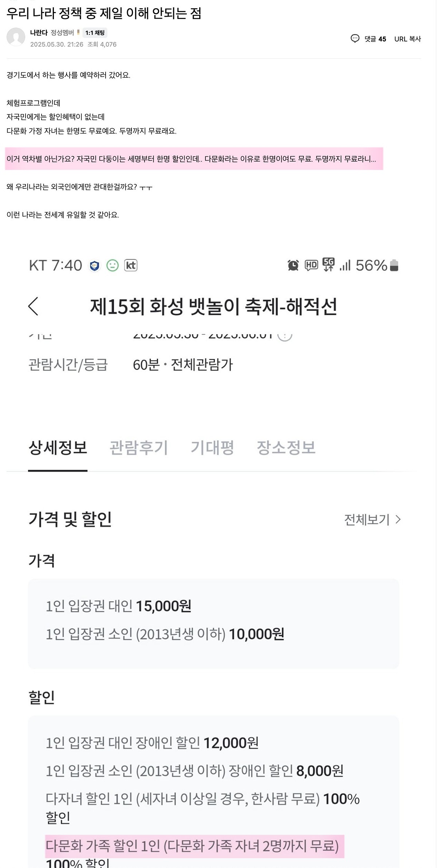The width and height of the screenshot is (437, 868).
Task: Open the 기대평 tab
Action: click(212, 448)
